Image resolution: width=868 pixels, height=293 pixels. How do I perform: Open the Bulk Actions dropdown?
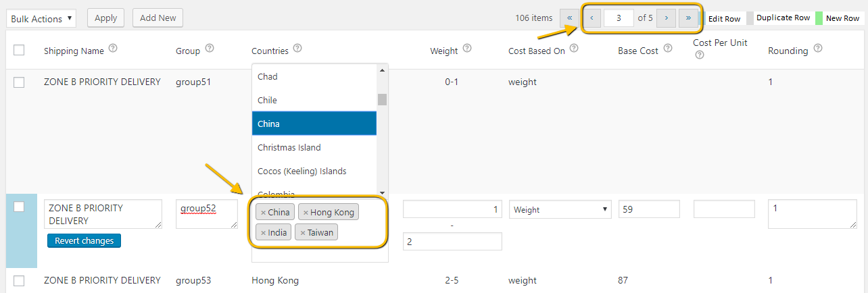click(x=41, y=19)
